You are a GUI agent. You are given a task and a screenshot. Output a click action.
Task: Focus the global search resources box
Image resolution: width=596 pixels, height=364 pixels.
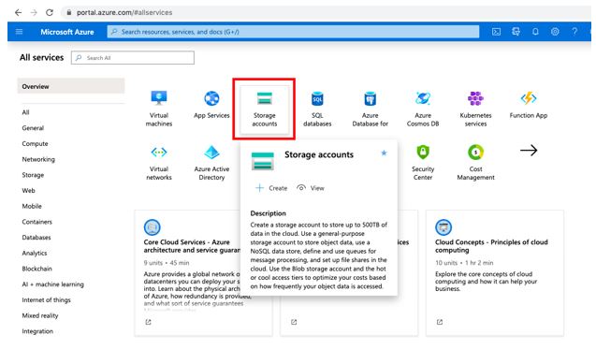(293, 32)
